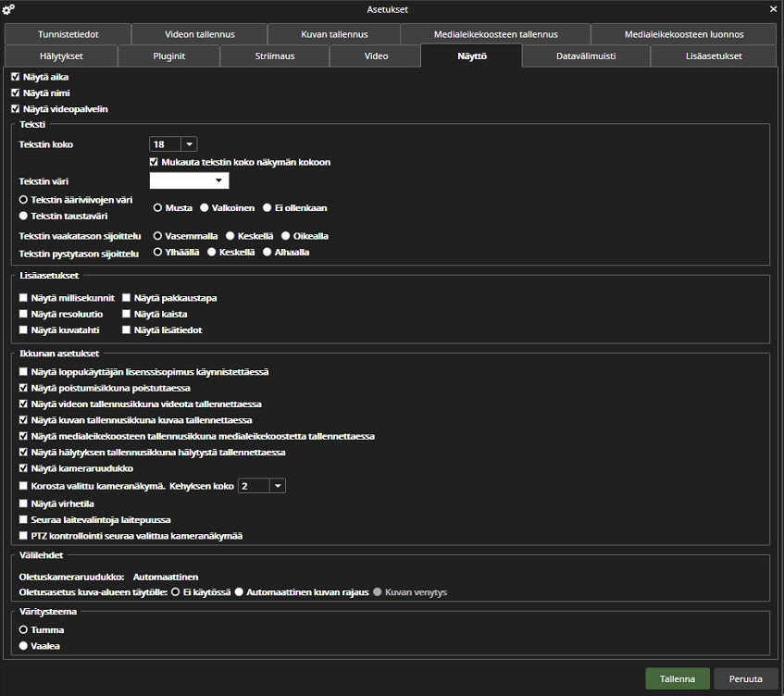Image resolution: width=784 pixels, height=696 pixels.
Task: Select Ei käytössä fill option
Action: (x=176, y=592)
